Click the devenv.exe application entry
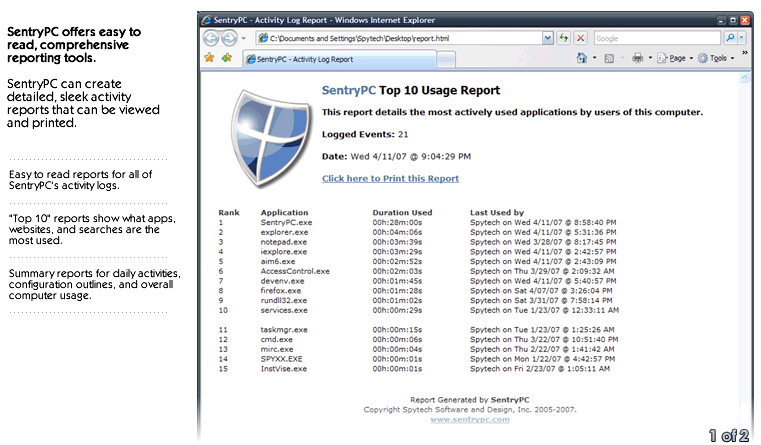Image resolution: width=761 pixels, height=445 pixels. pos(282,281)
